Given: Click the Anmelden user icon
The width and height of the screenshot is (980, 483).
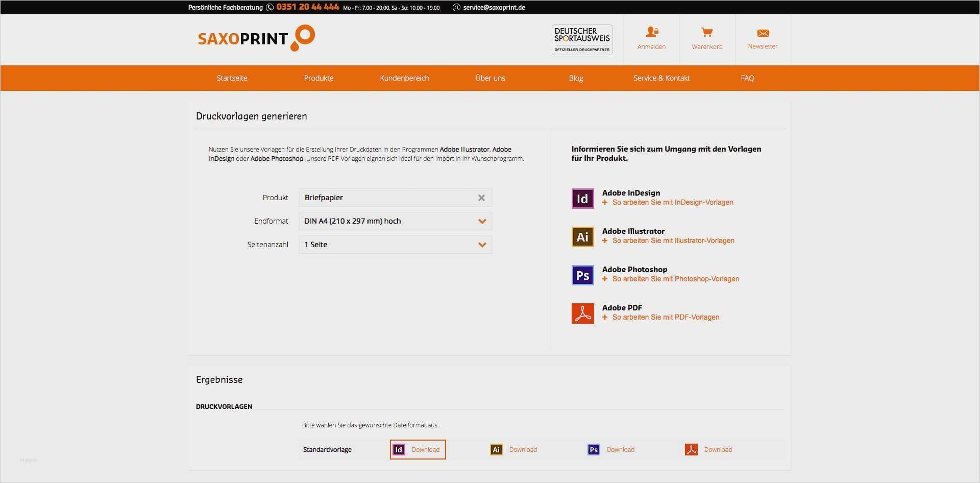Looking at the screenshot, I should [x=651, y=32].
